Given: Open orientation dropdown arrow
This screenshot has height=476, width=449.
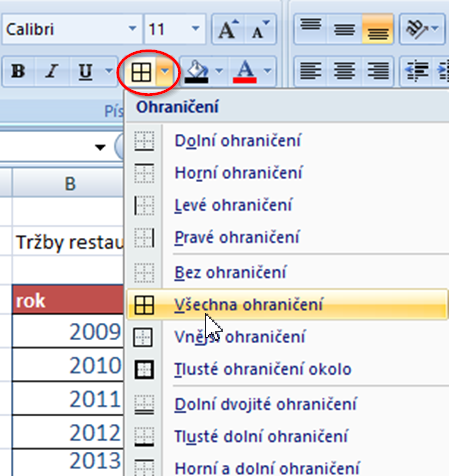Looking at the screenshot, I should 435,29.
